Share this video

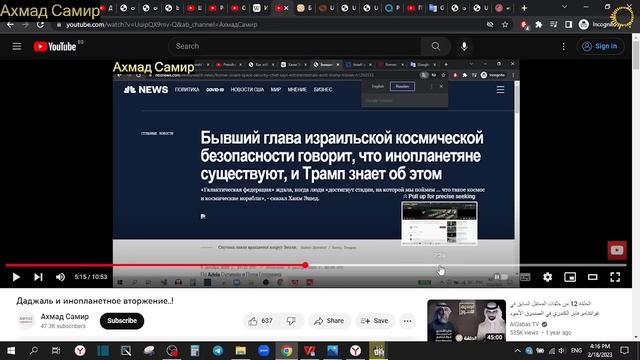[329, 321]
